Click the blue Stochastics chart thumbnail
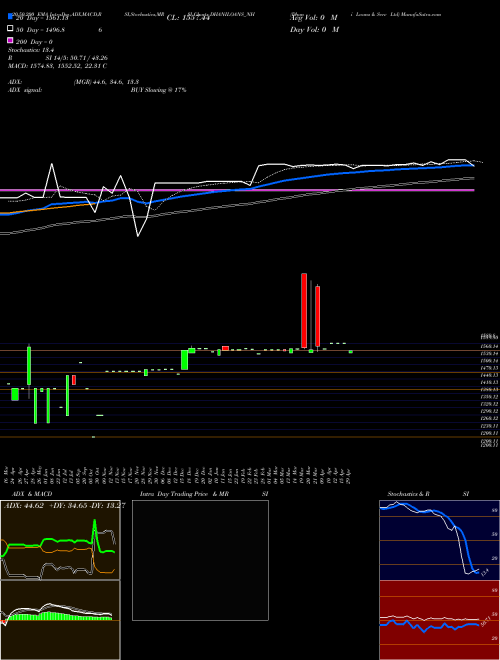The height and width of the screenshot is (660, 500). coord(439,540)
